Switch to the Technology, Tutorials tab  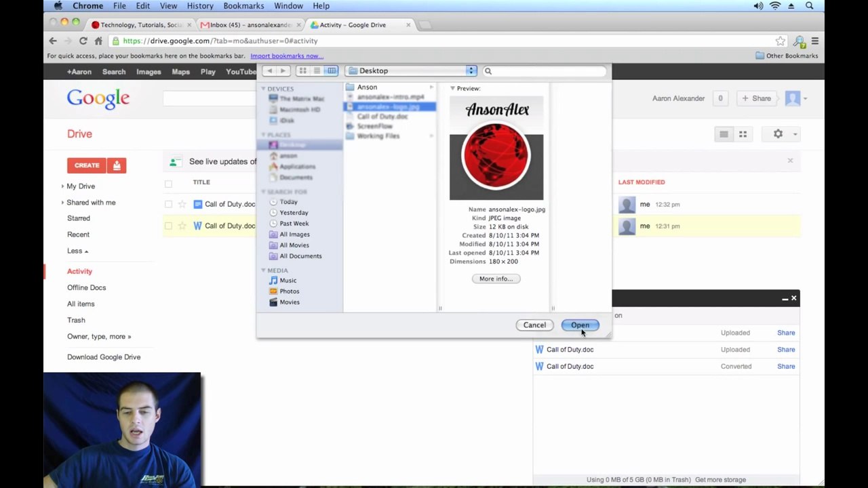coord(140,25)
